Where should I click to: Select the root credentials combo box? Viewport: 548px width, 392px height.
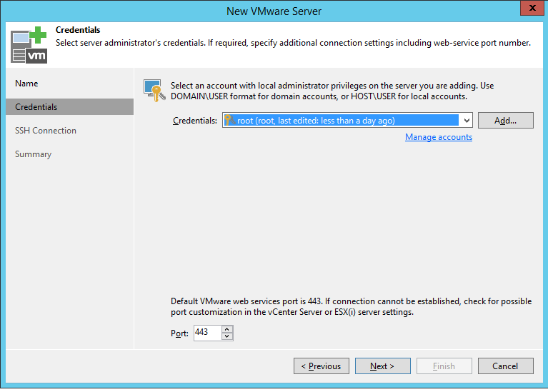(347, 121)
